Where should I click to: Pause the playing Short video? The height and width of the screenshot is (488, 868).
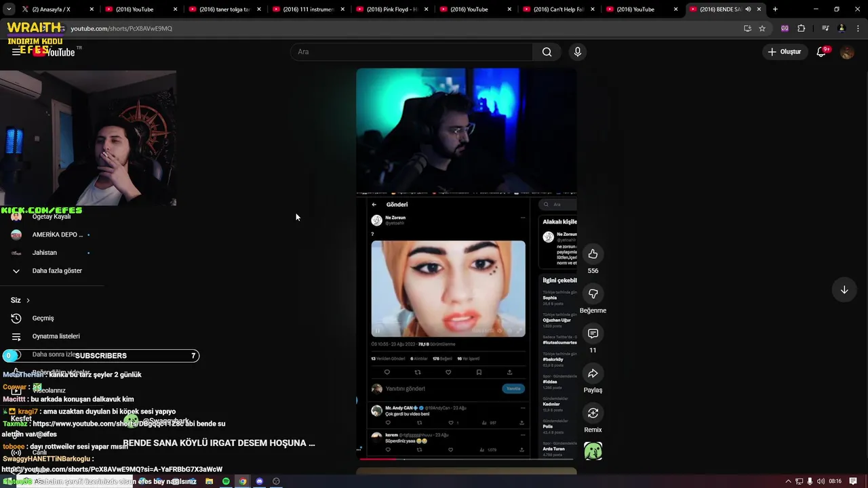click(x=467, y=264)
